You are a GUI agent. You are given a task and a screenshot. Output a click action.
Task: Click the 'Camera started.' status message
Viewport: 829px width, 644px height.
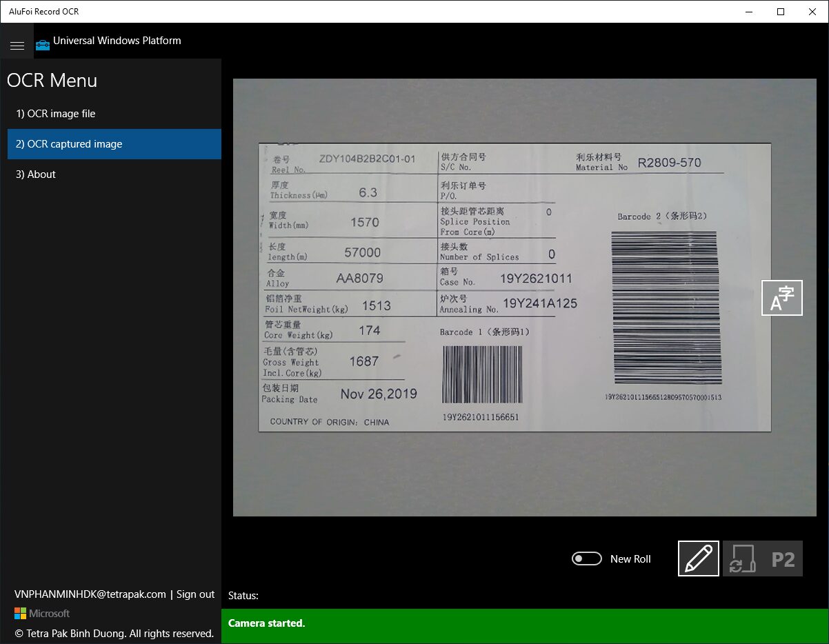tap(266, 623)
